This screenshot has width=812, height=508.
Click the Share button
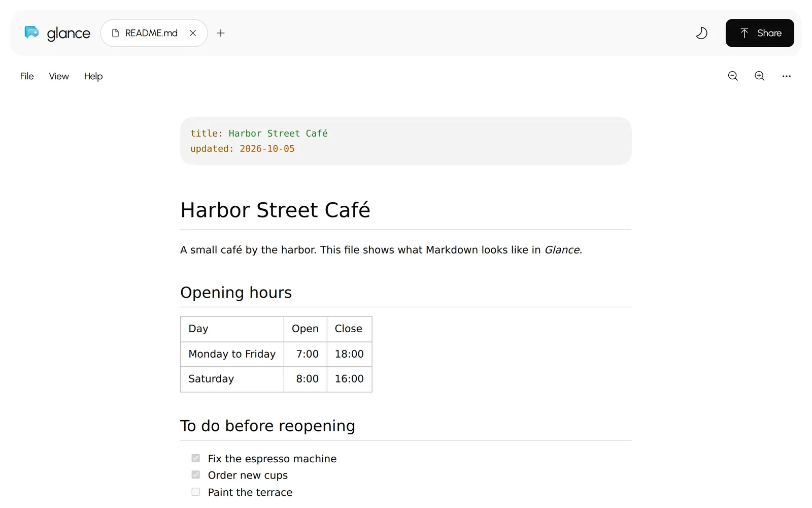[760, 33]
